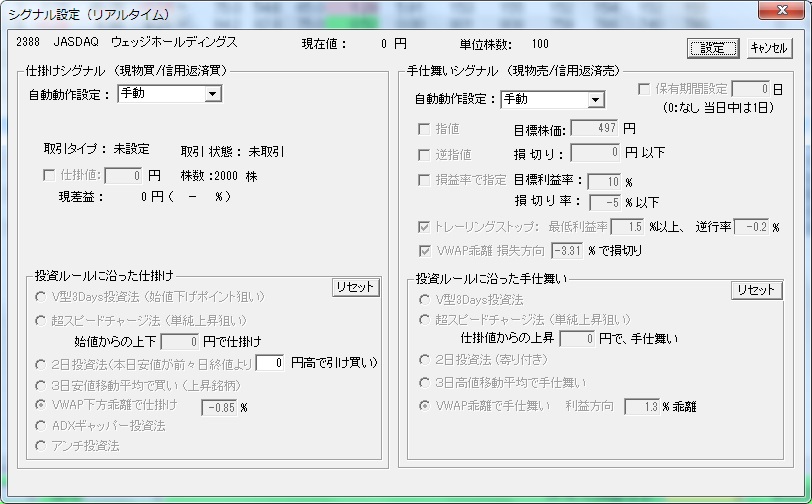The image size is (812, 504).
Task: Toggle the トレーリングストップ checkbox
Action: [424, 227]
